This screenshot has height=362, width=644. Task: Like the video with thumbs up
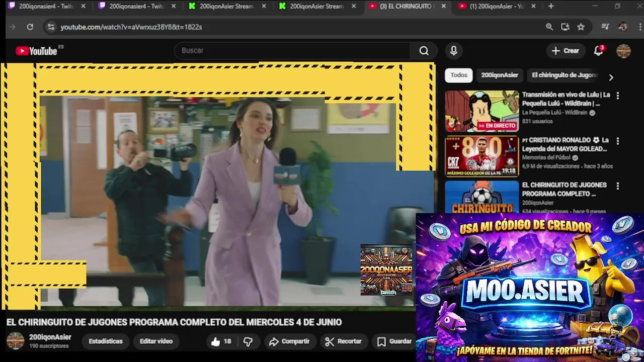pos(221,341)
